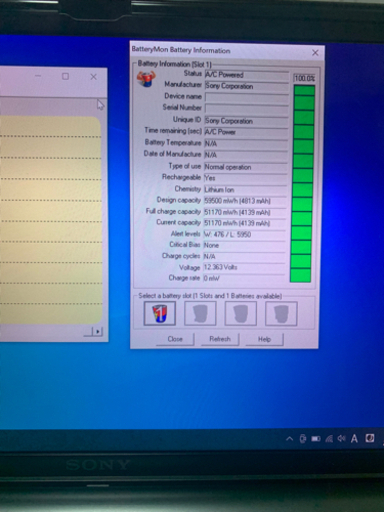Click the Time remaining A/C Power value
Image resolution: width=384 pixels, height=512 pixels.
point(246,132)
